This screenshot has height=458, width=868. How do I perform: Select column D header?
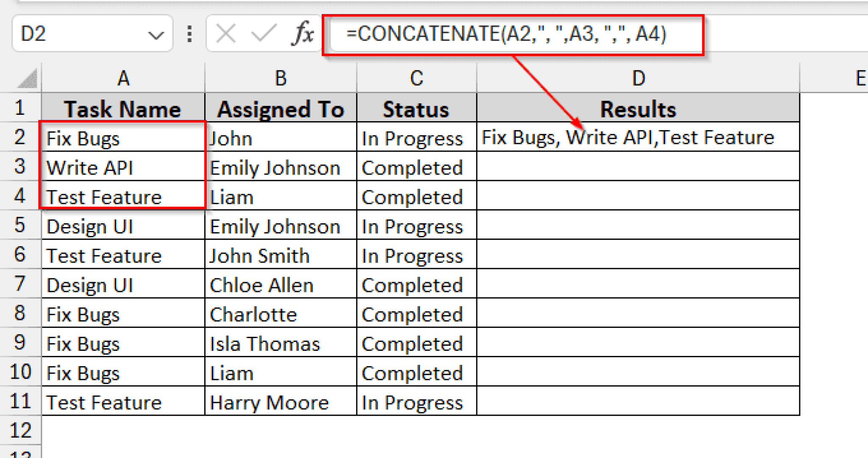pyautogui.click(x=638, y=78)
